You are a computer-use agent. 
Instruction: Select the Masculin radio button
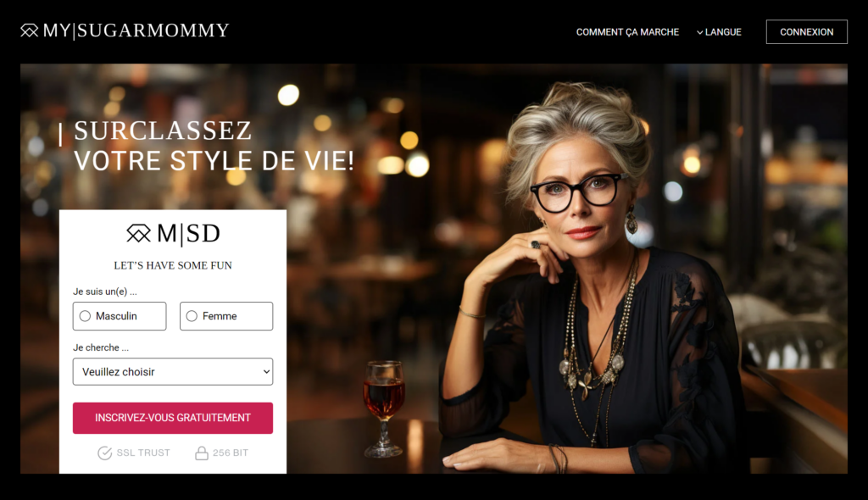pyautogui.click(x=85, y=316)
